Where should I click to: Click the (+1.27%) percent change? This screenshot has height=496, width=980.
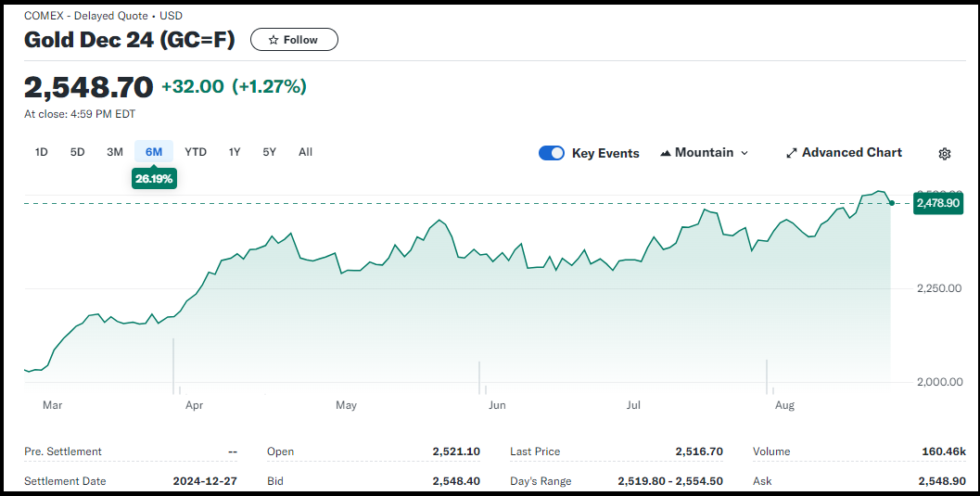(270, 86)
